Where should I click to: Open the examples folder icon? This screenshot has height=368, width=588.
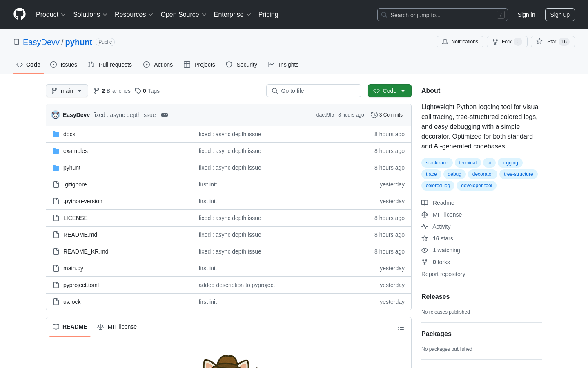point(56,151)
